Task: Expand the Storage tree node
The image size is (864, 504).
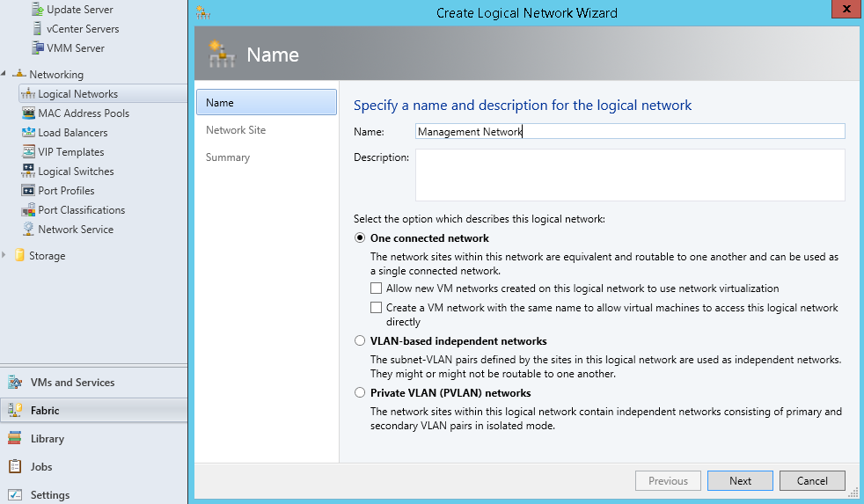Action: pyautogui.click(x=4, y=255)
